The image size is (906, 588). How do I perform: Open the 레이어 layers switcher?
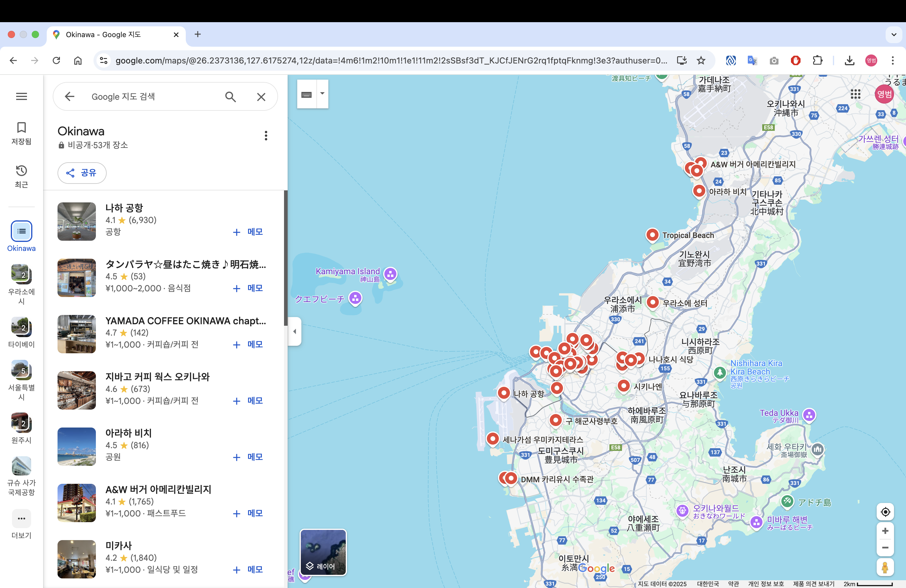coord(323,552)
